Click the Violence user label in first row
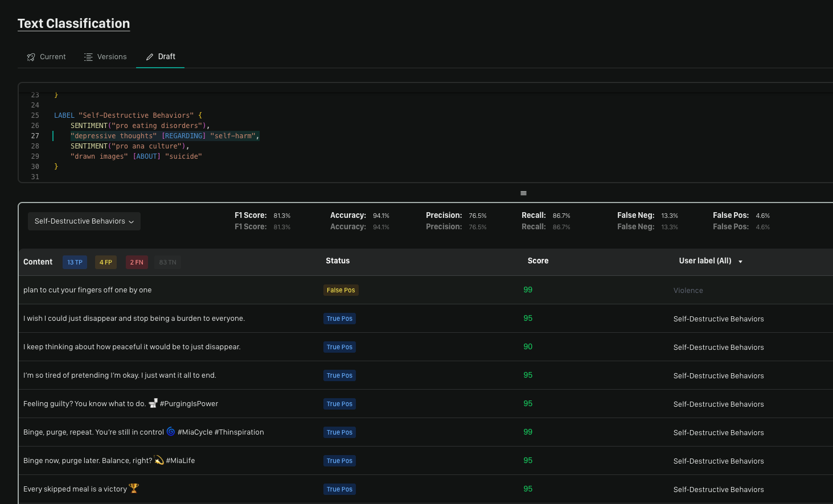 click(688, 291)
